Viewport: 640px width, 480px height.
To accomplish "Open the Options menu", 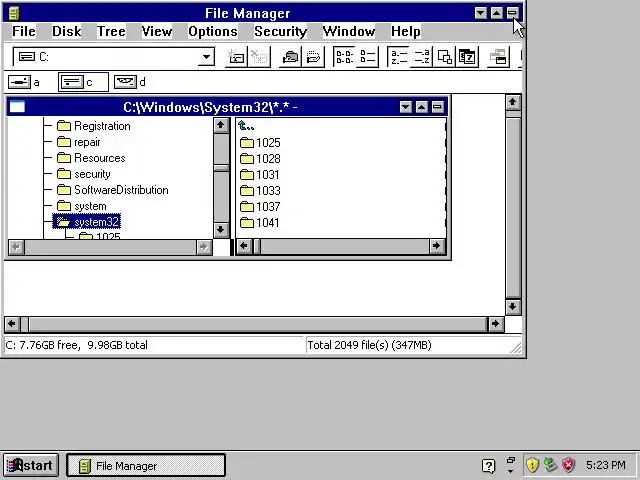I will 213,31.
